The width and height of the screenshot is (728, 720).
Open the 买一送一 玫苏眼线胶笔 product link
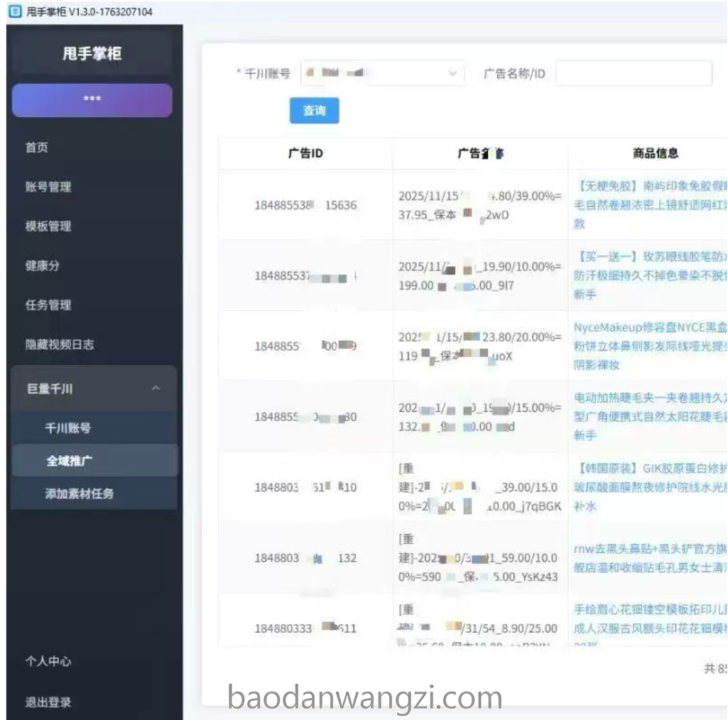click(650, 276)
